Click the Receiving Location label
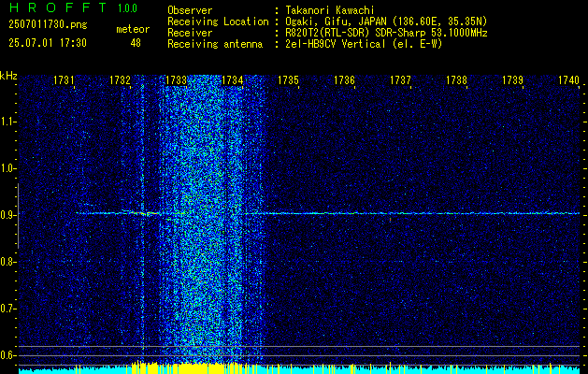This screenshot has height=374, width=588. [218, 22]
